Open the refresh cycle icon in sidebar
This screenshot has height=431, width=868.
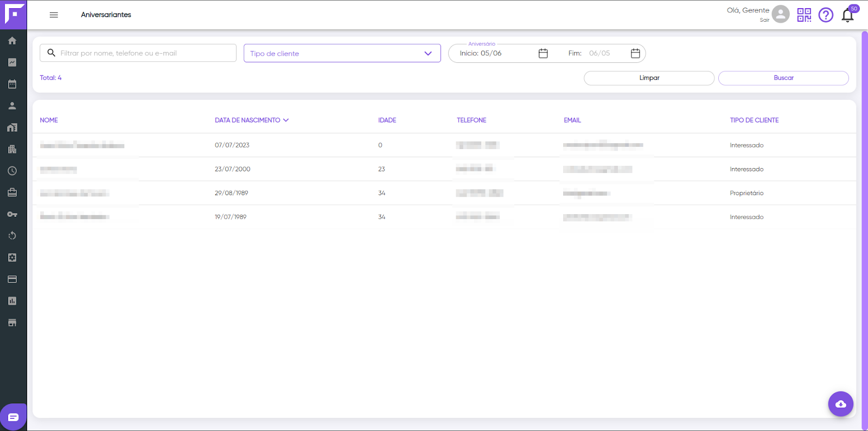(x=12, y=236)
